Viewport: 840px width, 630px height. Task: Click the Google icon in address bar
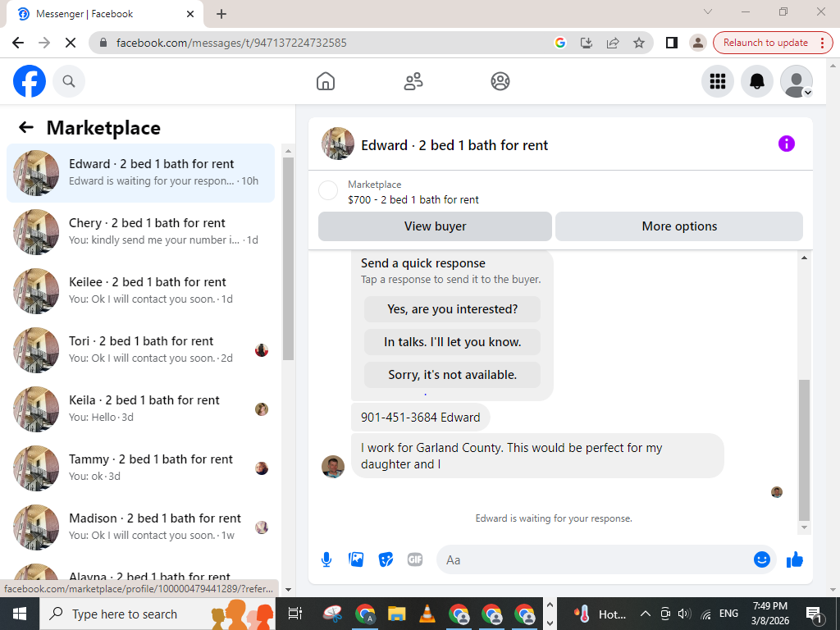[559, 43]
